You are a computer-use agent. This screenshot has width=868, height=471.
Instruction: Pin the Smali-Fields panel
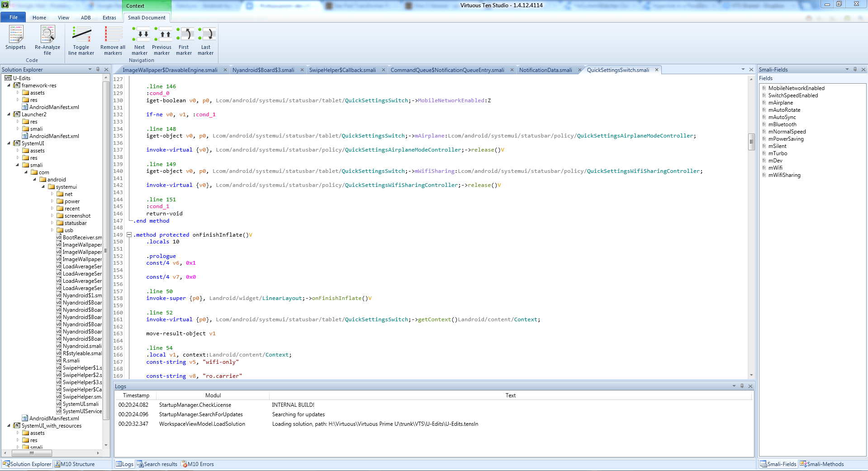click(855, 69)
